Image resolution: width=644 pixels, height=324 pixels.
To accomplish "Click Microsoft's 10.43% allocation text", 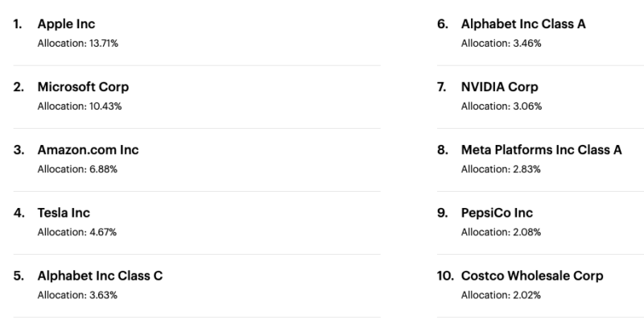I will tap(80, 106).
